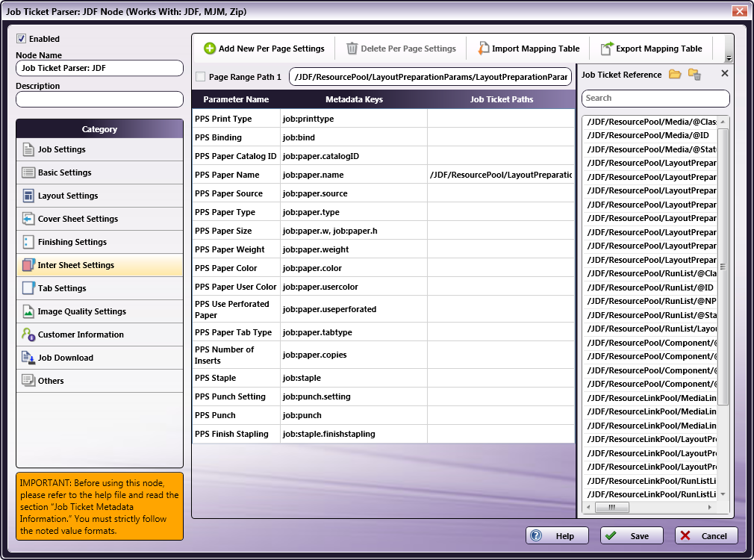The height and width of the screenshot is (560, 754).
Task: Open the Finishing Settings category
Action: 99,242
